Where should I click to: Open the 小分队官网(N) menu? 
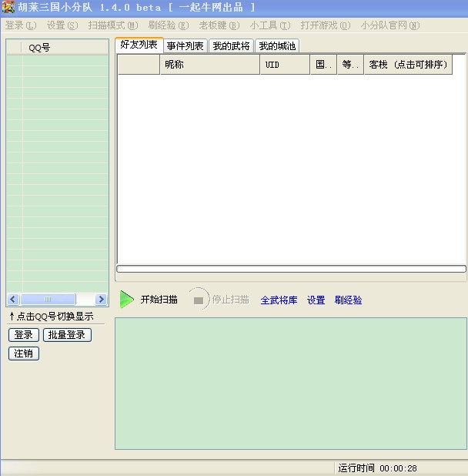390,25
